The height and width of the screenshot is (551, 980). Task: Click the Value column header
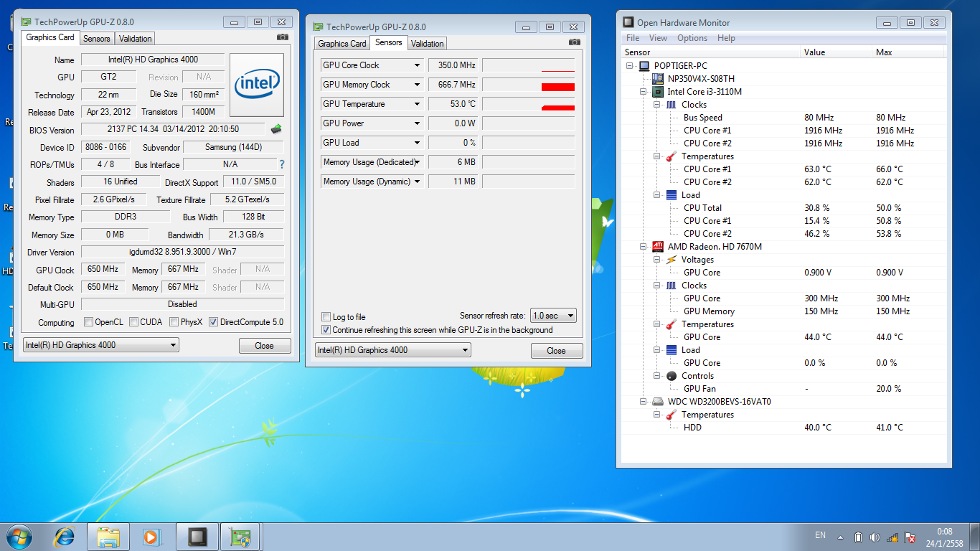(x=836, y=52)
